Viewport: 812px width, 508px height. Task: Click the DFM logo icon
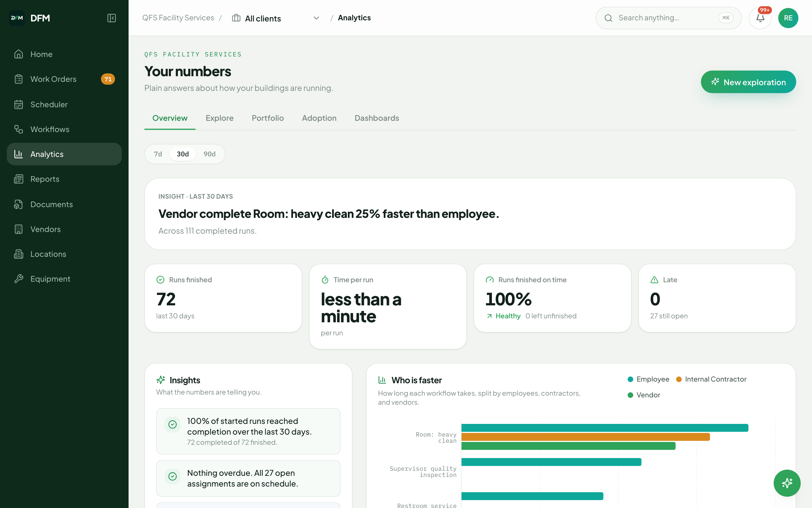(x=17, y=18)
